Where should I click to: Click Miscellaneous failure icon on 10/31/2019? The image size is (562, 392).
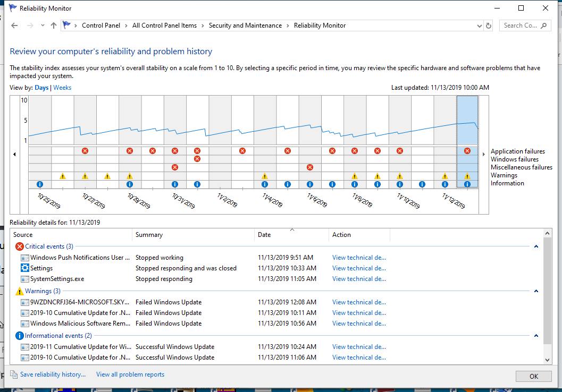click(175, 167)
